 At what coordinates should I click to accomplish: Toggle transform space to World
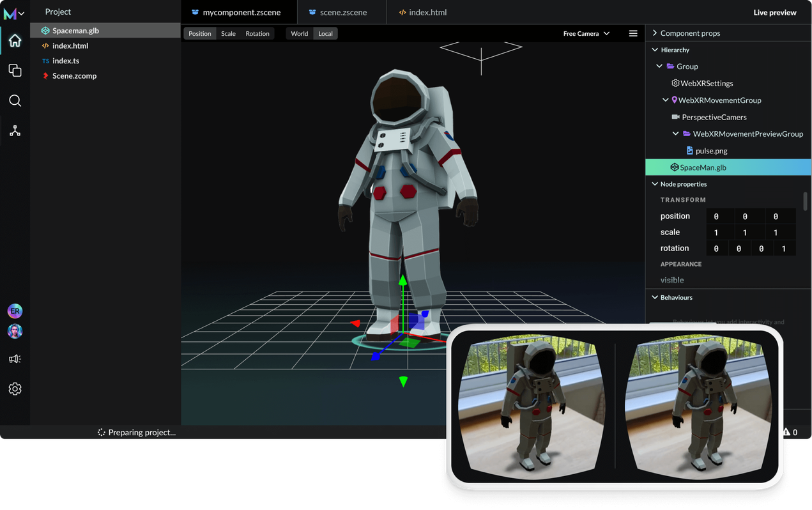pyautogui.click(x=299, y=33)
